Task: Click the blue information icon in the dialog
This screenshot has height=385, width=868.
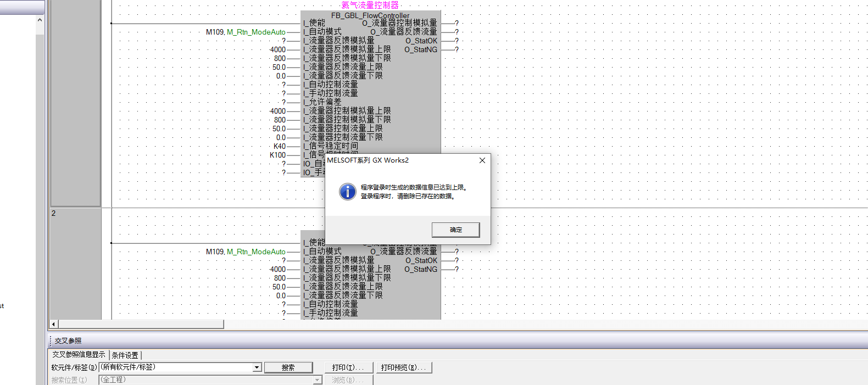Action: coord(347,192)
